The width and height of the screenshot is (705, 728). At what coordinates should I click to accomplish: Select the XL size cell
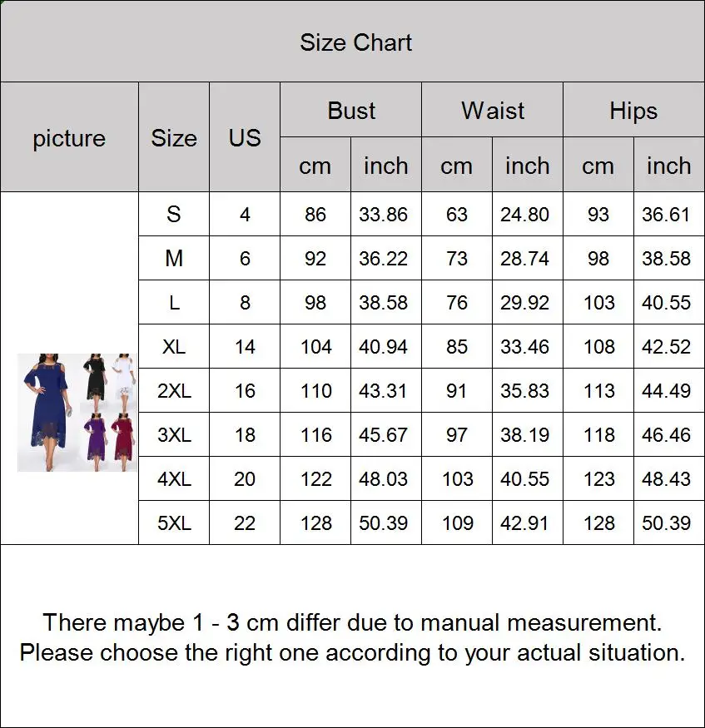(174, 346)
